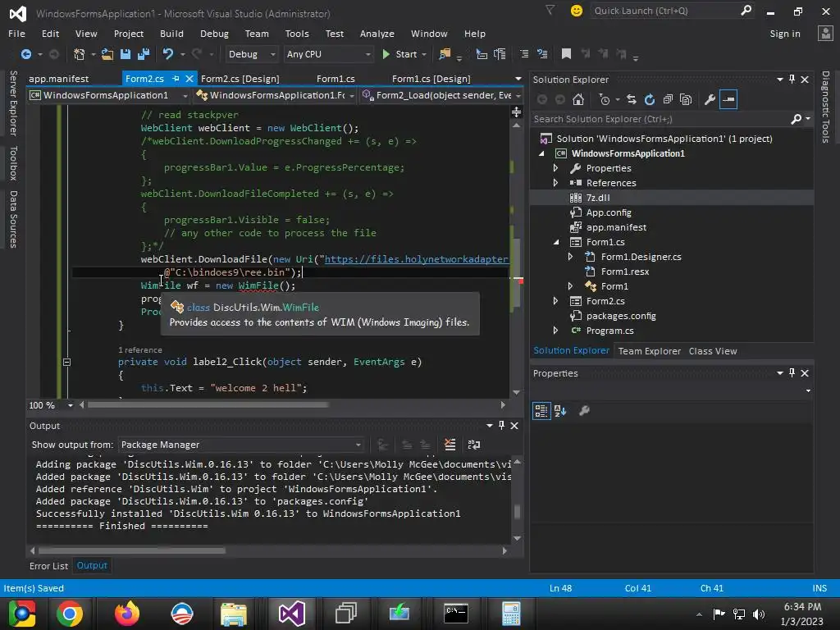The image size is (840, 630).
Task: Click the New Project toolbar icon
Action: point(80,54)
